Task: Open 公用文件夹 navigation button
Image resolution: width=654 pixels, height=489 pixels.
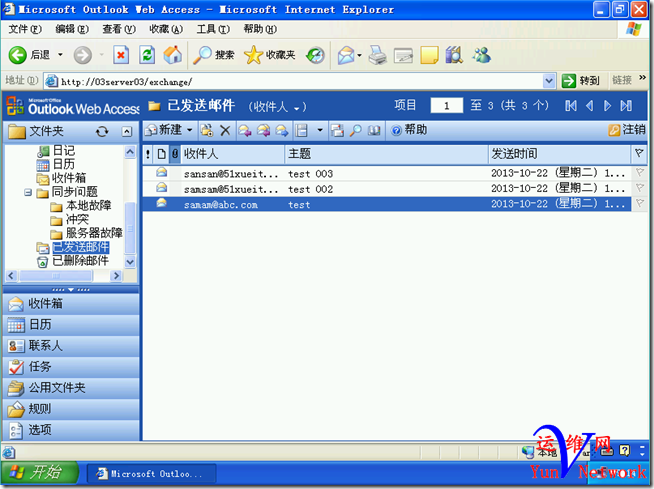Action: tap(71, 388)
